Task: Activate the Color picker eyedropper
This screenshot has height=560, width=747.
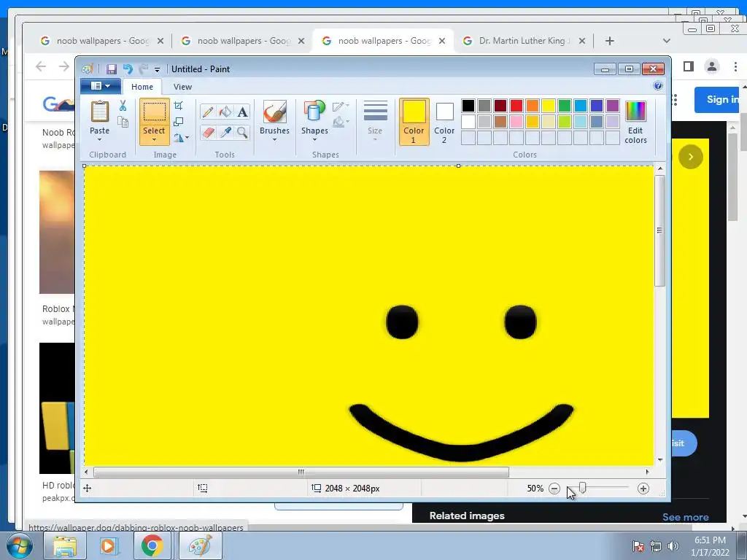Action: tap(225, 132)
